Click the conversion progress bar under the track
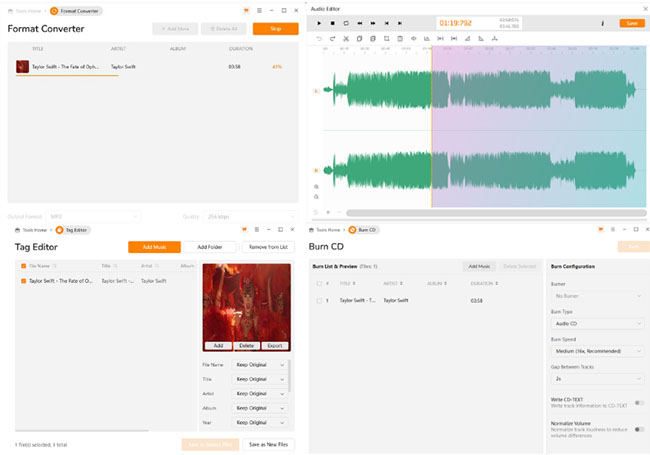This screenshot has height=455, width=650. 67,75
